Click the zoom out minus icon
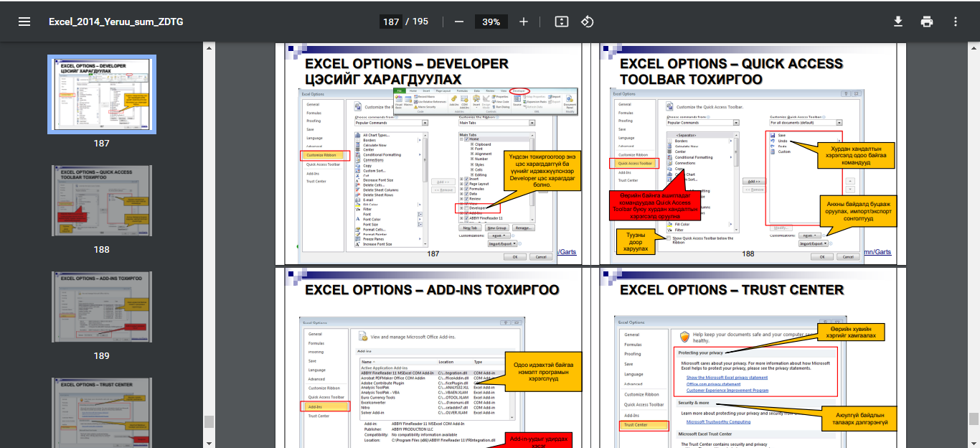 (459, 22)
